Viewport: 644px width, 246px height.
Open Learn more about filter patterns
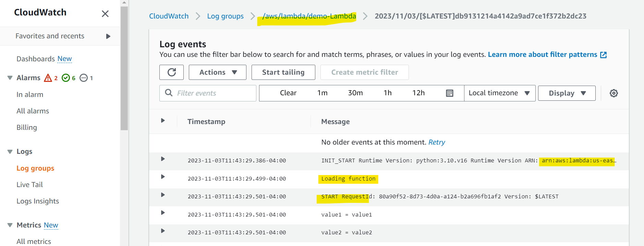pyautogui.click(x=542, y=54)
